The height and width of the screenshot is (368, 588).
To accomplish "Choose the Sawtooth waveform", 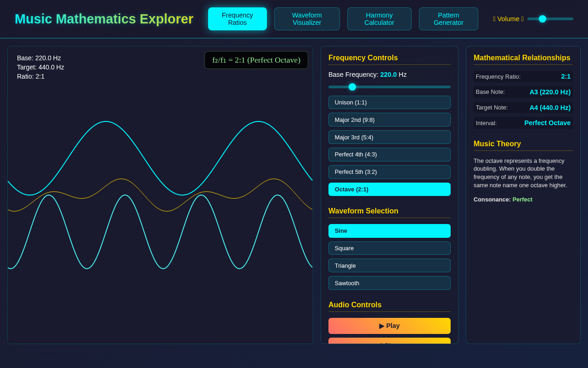I will tap(389, 282).
